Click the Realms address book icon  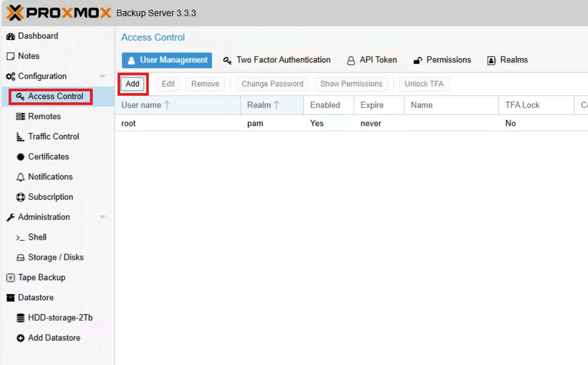(x=491, y=60)
